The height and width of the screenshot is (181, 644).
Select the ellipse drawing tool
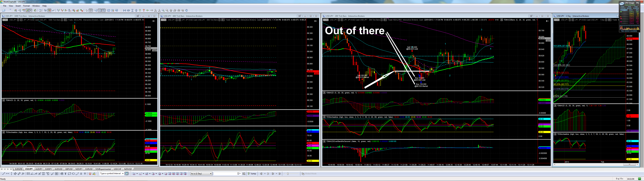click(x=73, y=174)
